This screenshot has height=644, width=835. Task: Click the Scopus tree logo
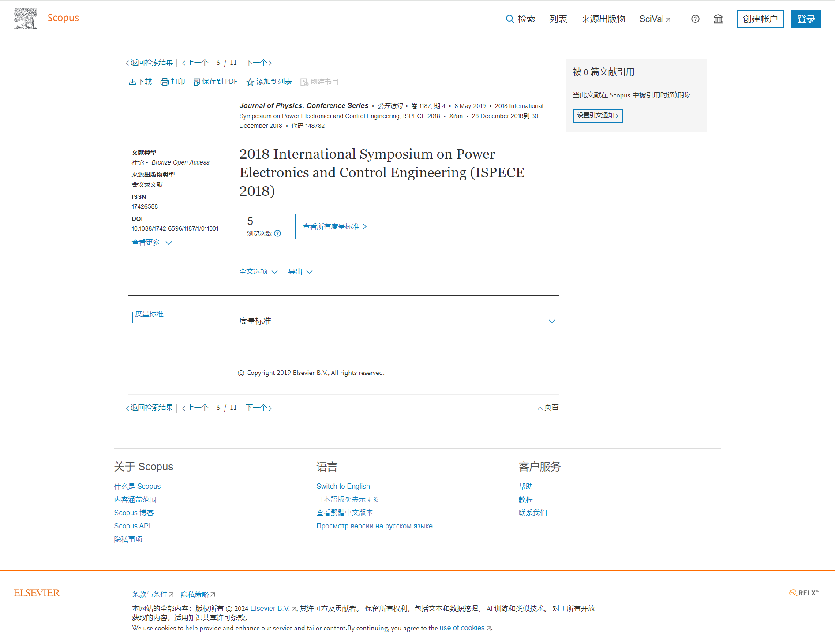click(26, 19)
